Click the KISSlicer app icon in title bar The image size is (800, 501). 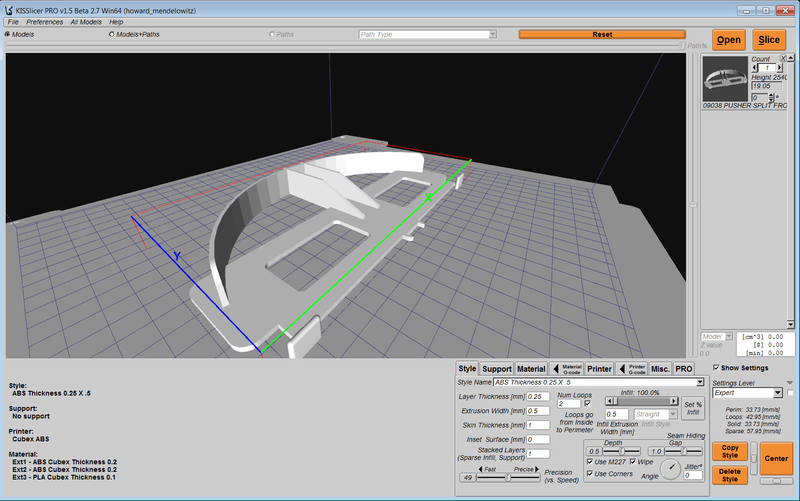(x=8, y=10)
